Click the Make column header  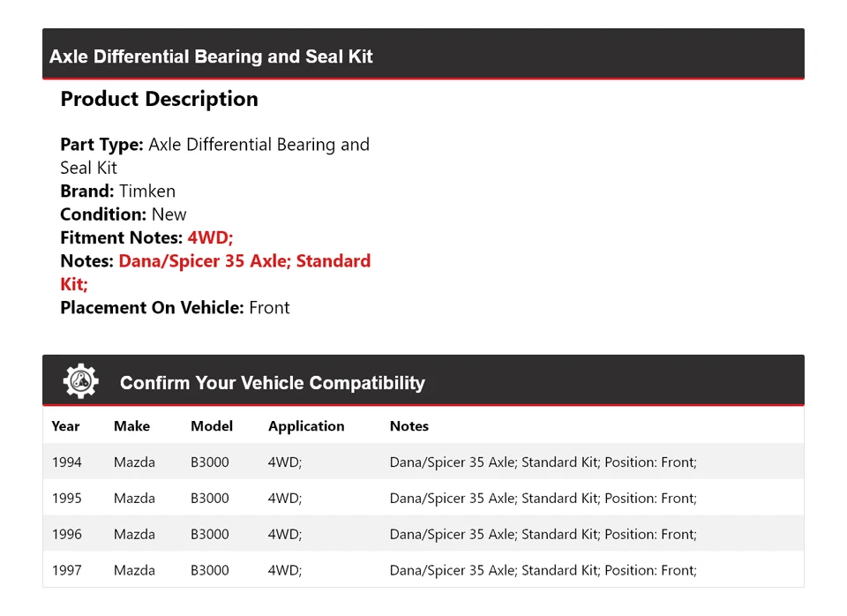point(131,426)
